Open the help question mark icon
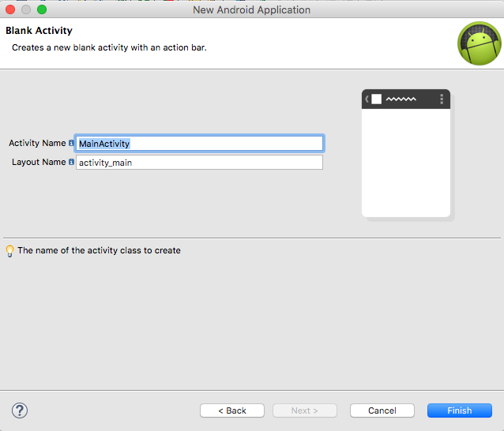 pos(20,410)
